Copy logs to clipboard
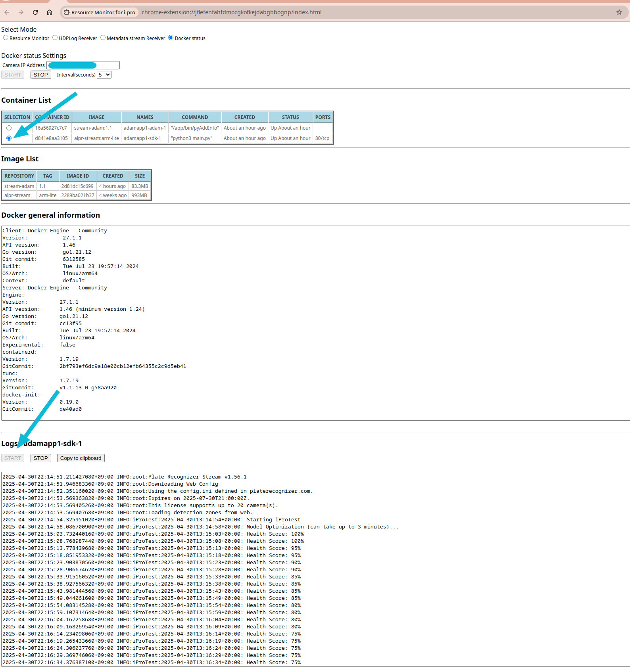Viewport: 630px width, 672px height. pyautogui.click(x=81, y=458)
